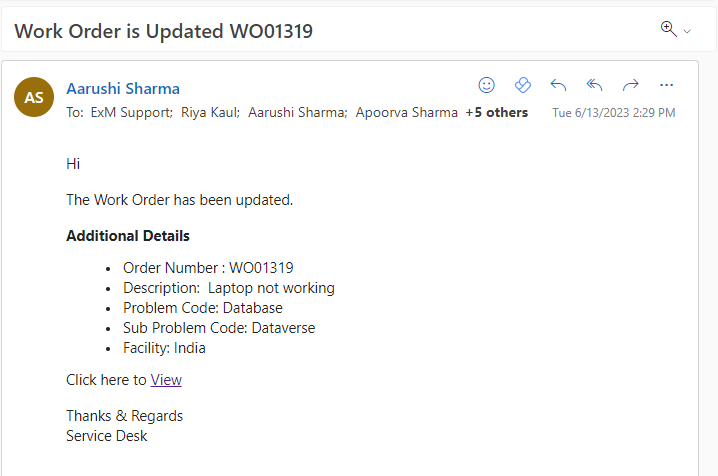Reply all to the message
The width and height of the screenshot is (718, 476).
click(594, 85)
